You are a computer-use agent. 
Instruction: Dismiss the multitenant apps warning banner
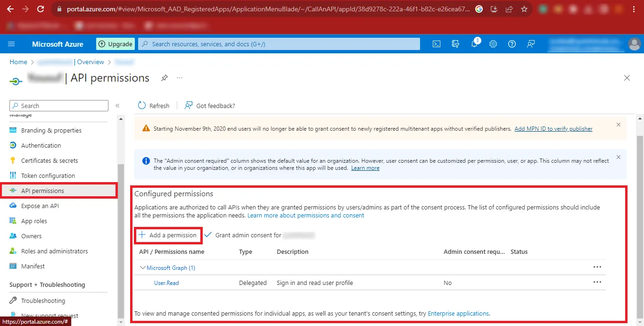[619, 125]
